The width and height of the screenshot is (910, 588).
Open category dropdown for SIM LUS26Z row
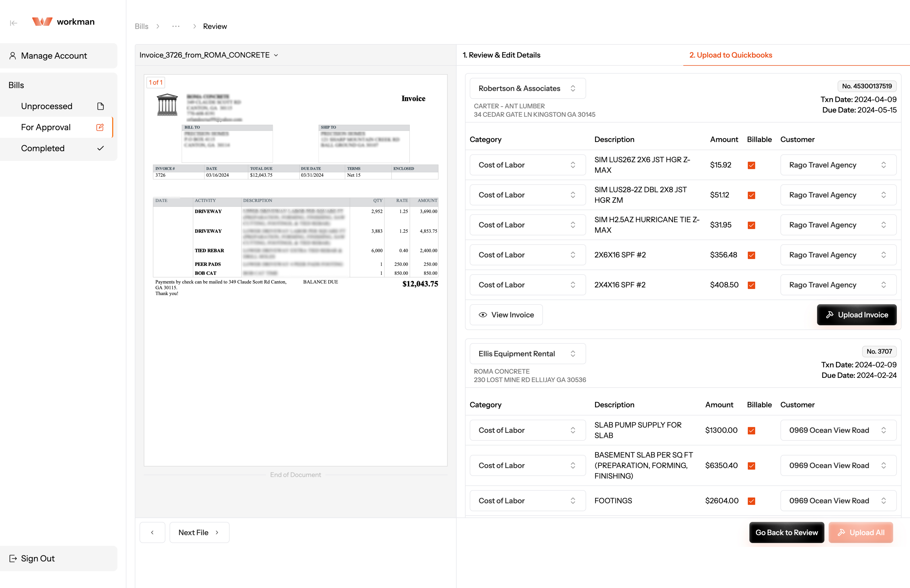pyautogui.click(x=528, y=165)
